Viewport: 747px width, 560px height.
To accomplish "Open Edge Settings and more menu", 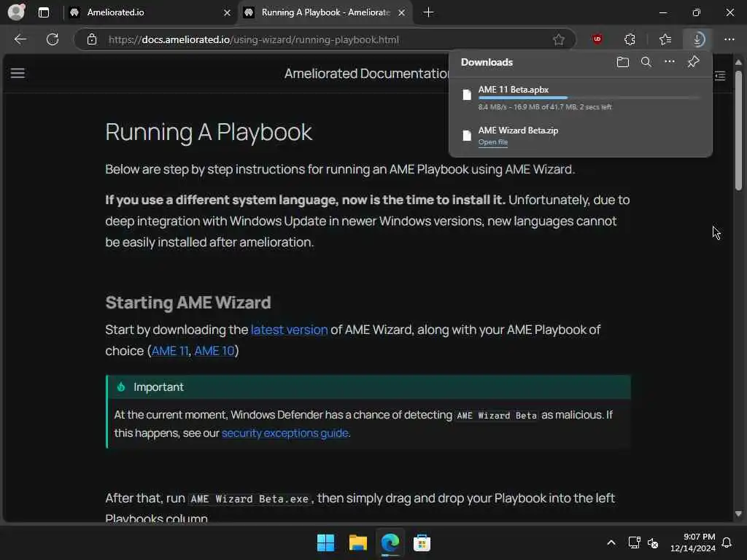I will [x=729, y=39].
